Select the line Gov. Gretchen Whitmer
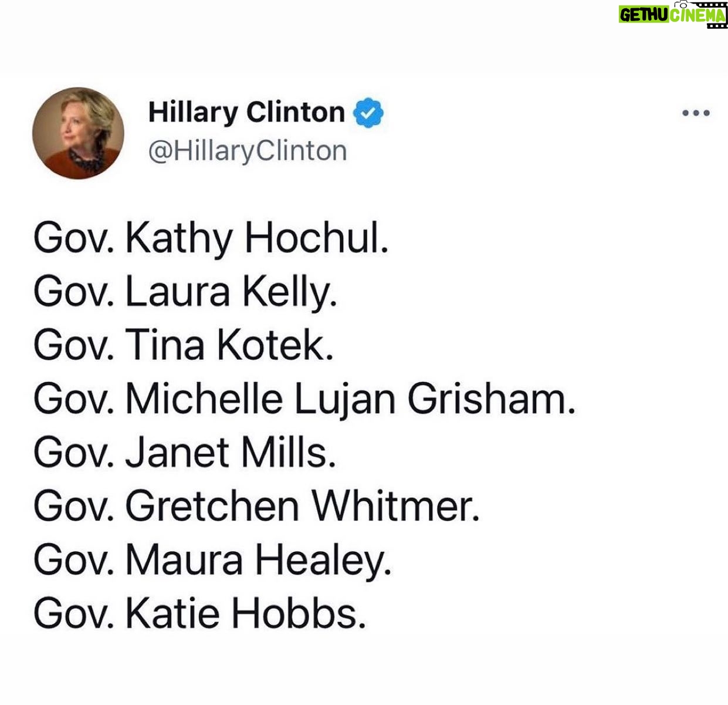 (256, 506)
